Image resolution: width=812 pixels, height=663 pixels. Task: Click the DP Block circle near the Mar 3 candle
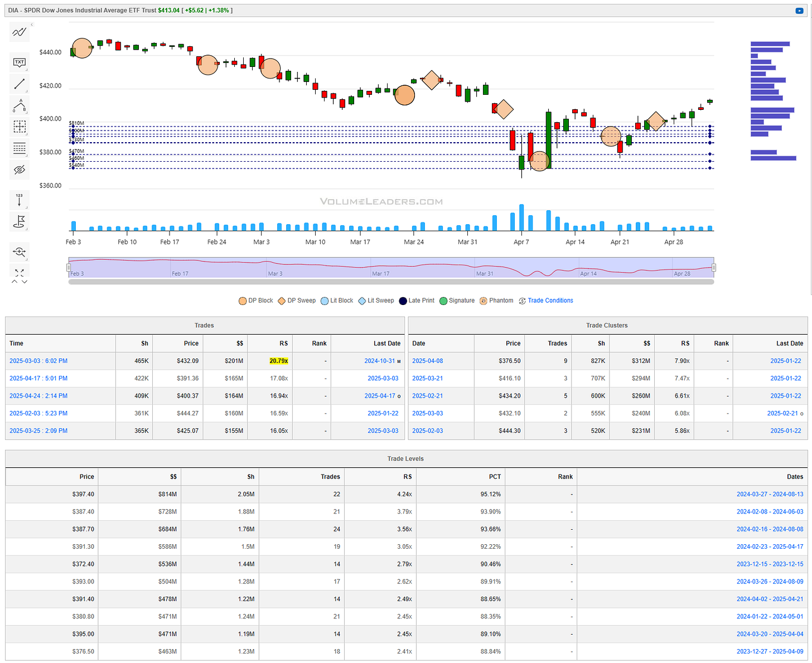point(270,69)
